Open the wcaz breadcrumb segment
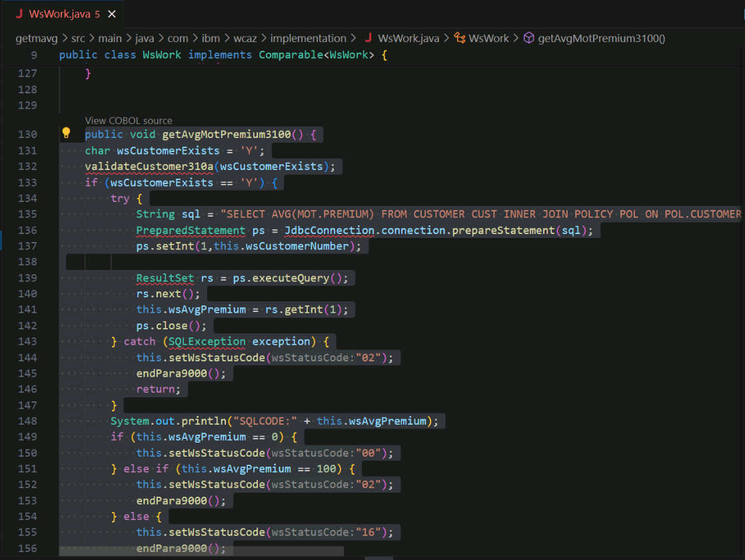Viewport: 745px width, 560px height. (x=245, y=39)
